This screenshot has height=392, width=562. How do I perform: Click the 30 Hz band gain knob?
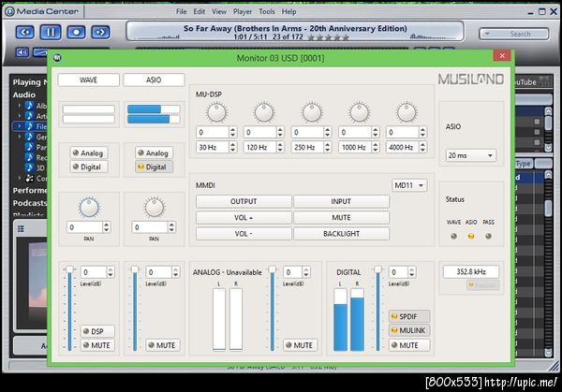[216, 112]
